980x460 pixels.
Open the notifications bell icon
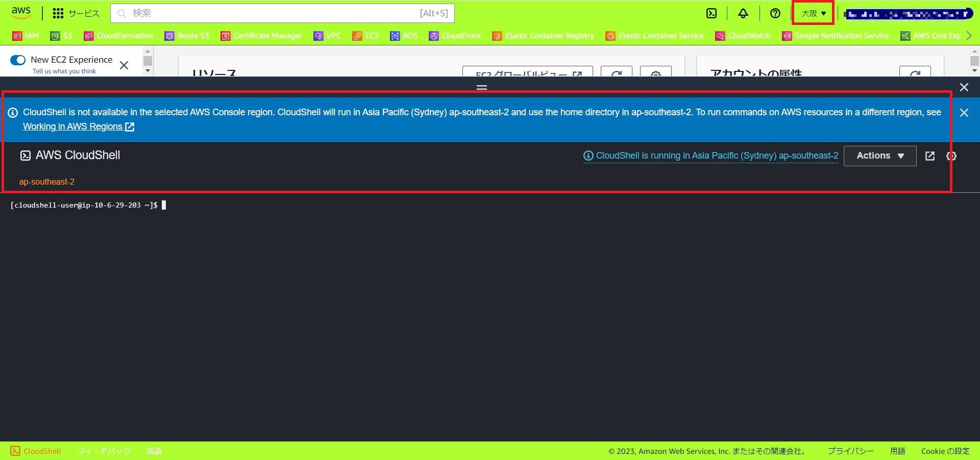[x=743, y=13]
